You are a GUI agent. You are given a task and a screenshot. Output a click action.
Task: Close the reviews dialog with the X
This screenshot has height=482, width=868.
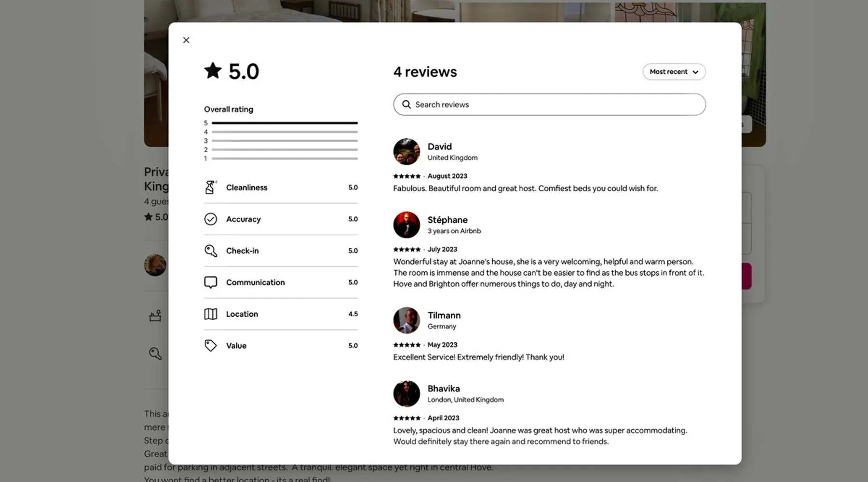(x=186, y=40)
